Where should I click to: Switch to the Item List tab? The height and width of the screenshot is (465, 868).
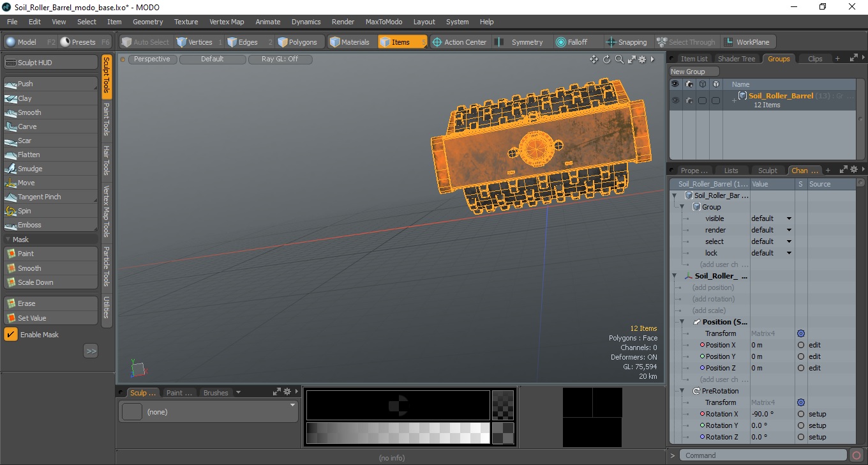(x=694, y=59)
